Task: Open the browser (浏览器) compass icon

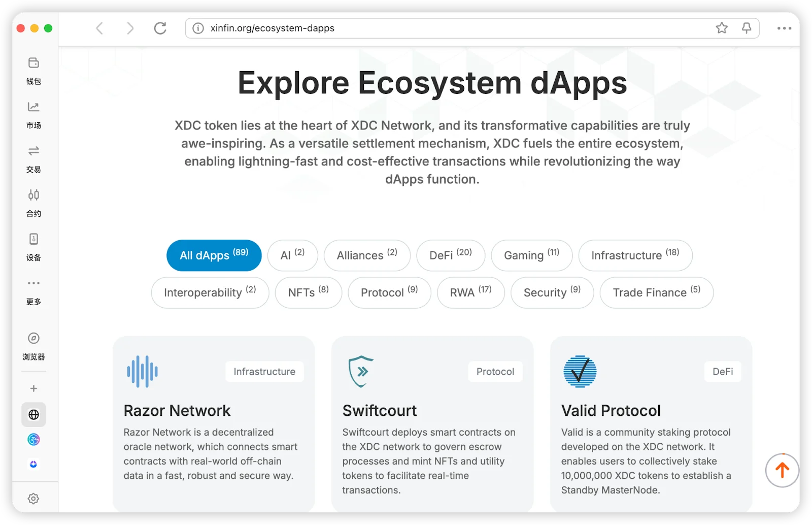Action: [x=33, y=339]
